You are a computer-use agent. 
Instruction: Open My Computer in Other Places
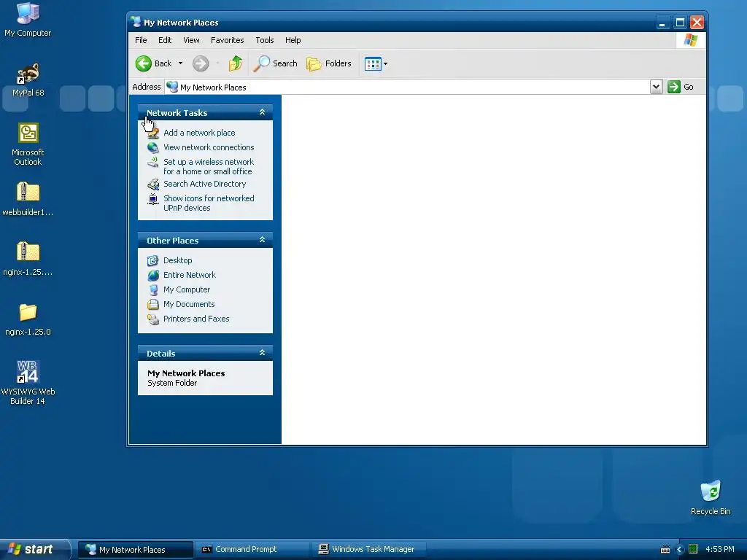click(x=187, y=289)
